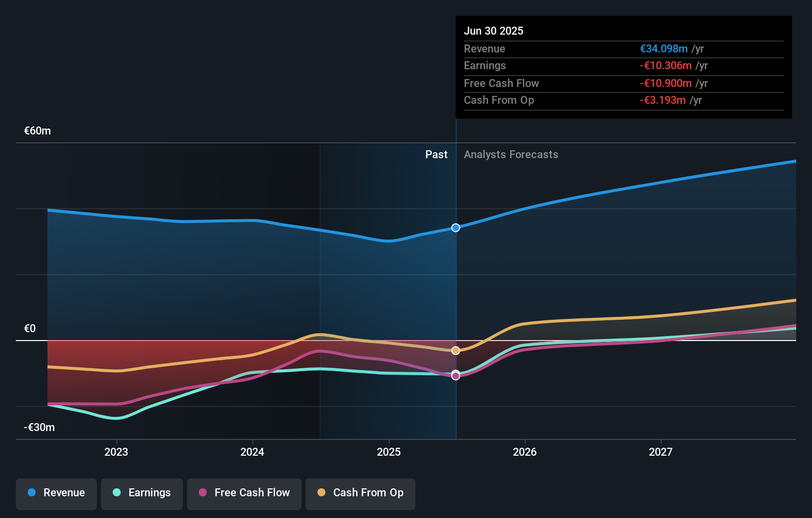This screenshot has height=518, width=812.
Task: Click the Earnings row in the tooltip
Action: [623, 66]
